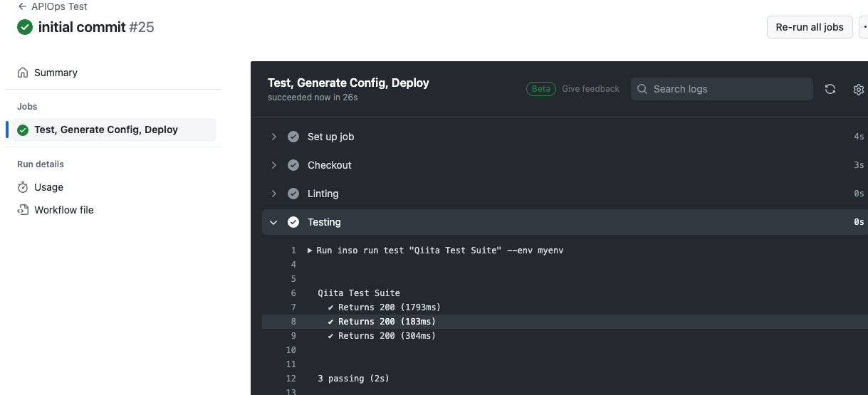Image resolution: width=868 pixels, height=395 pixels.
Task: Click the Usage stopwatch icon
Action: [23, 187]
